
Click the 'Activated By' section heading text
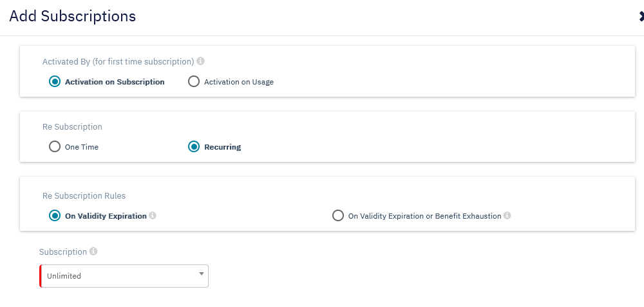point(118,62)
